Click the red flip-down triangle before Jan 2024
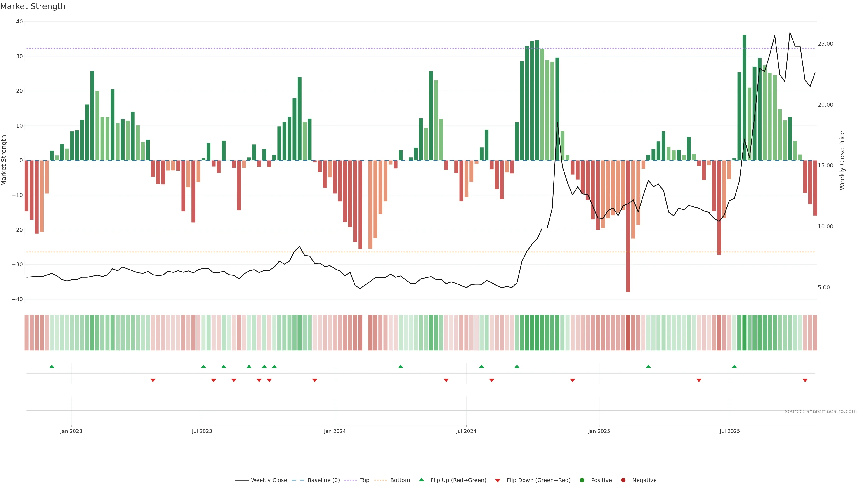The image size is (868, 488). (x=315, y=380)
